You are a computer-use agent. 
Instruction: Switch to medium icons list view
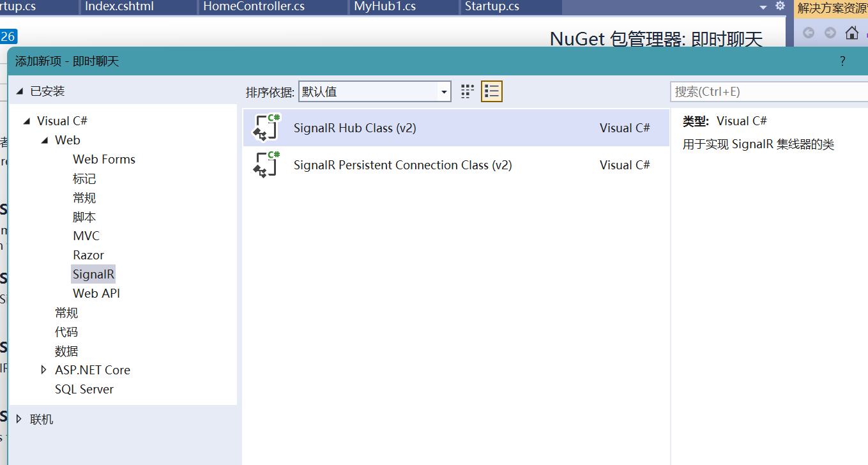(x=492, y=91)
